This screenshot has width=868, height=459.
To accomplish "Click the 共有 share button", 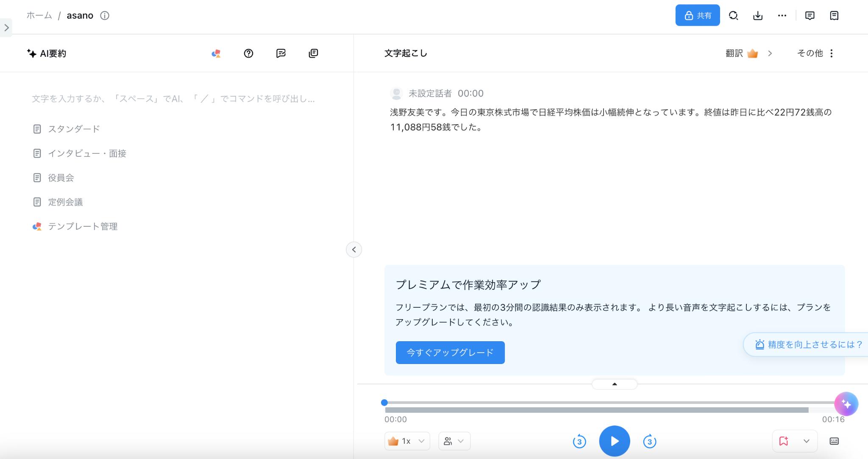I will (x=697, y=15).
